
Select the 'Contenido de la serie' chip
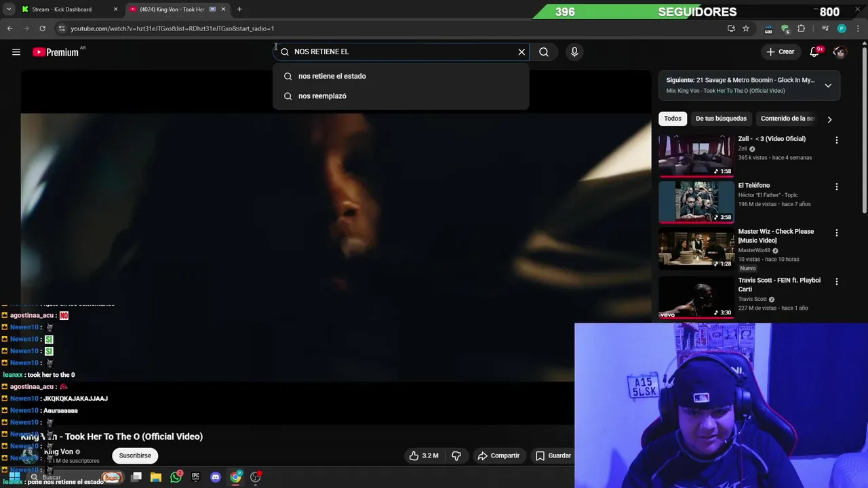pos(787,119)
